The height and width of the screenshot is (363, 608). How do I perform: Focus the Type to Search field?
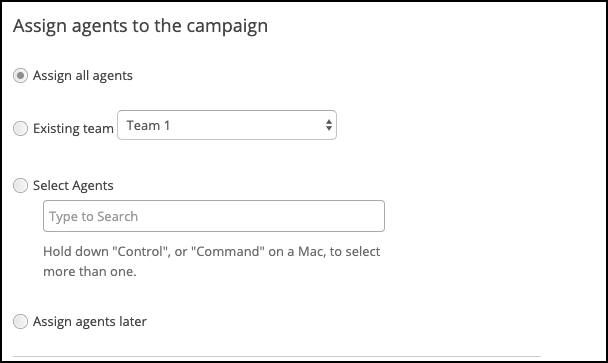coord(214,216)
